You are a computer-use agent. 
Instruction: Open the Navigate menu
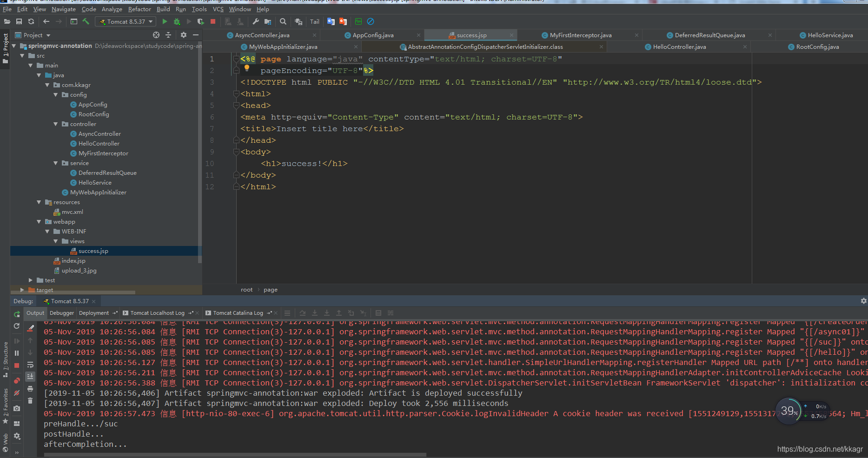(x=64, y=9)
